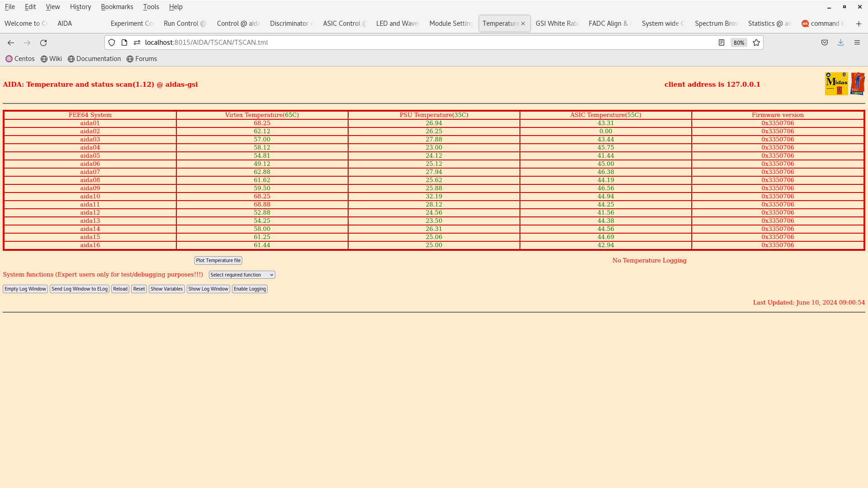Click the 80% zoom level control
Image resolution: width=868 pixels, height=488 pixels.
(x=739, y=42)
